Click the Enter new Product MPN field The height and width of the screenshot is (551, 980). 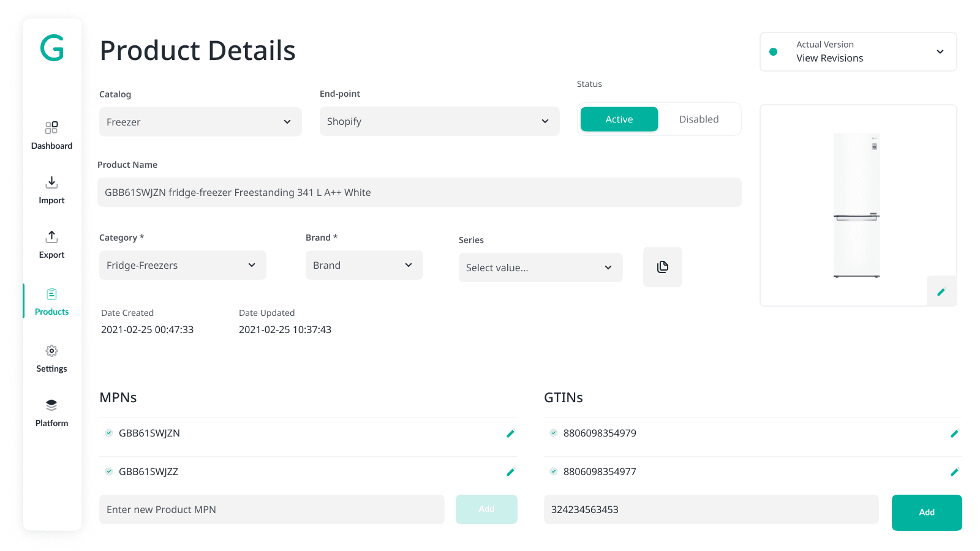click(271, 509)
